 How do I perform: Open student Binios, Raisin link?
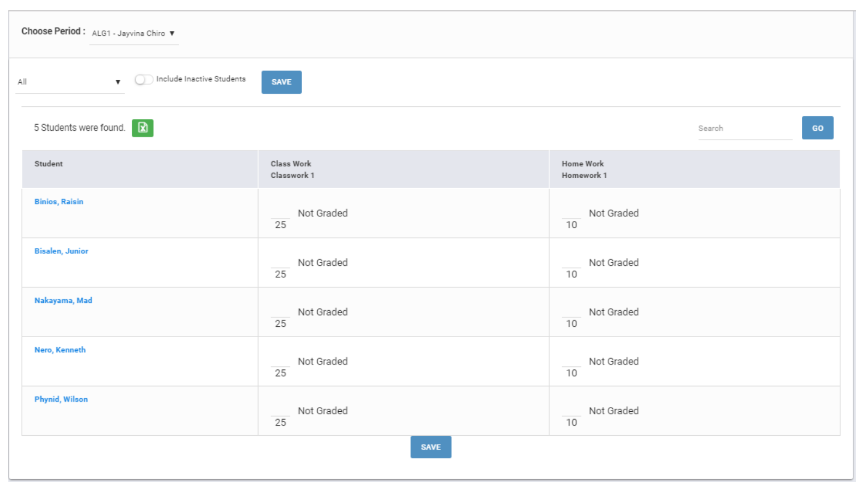(59, 202)
